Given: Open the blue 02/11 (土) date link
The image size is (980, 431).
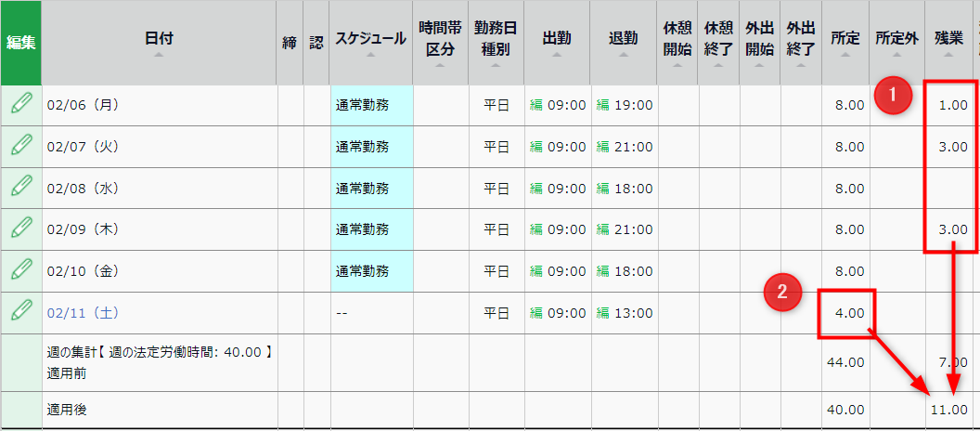Looking at the screenshot, I should [x=84, y=313].
